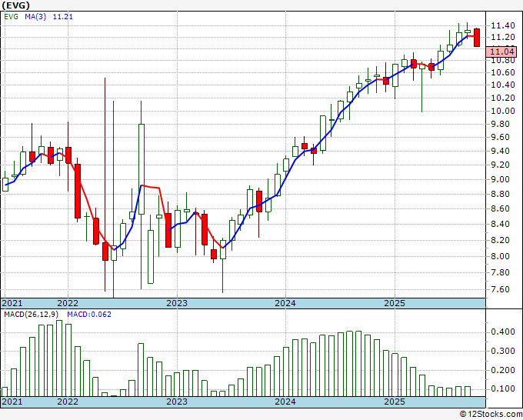The height and width of the screenshot is (420, 523).
Task: Select 2025 on the price chart timeline
Action: (x=394, y=303)
